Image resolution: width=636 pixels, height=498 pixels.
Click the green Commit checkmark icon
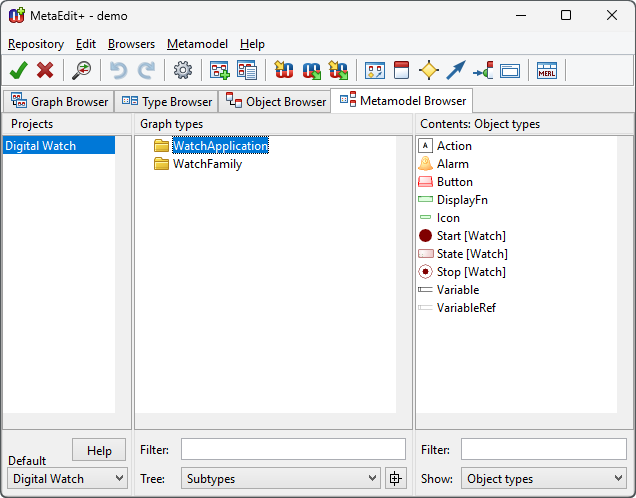click(x=19, y=70)
